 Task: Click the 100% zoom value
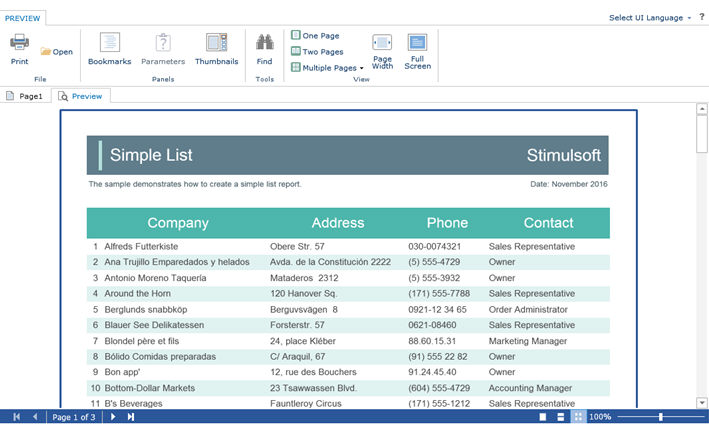pyautogui.click(x=600, y=417)
